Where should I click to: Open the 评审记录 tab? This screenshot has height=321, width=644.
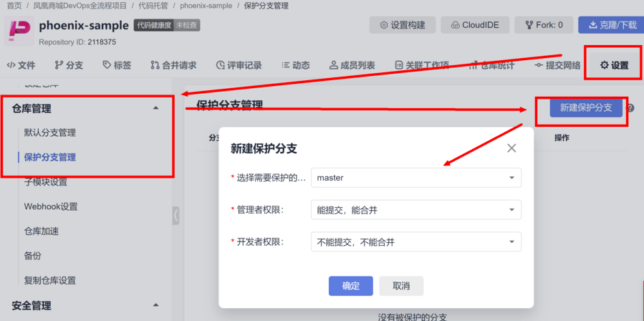tap(239, 65)
